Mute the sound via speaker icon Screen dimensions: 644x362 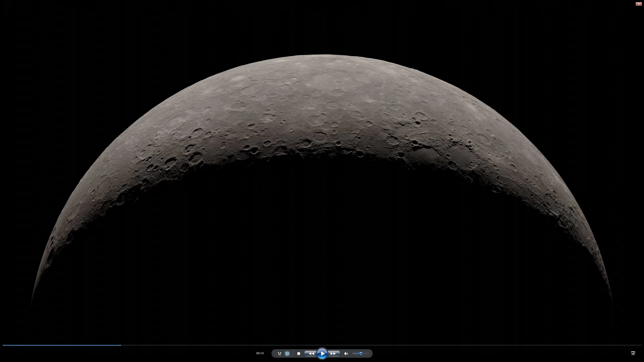tap(346, 353)
